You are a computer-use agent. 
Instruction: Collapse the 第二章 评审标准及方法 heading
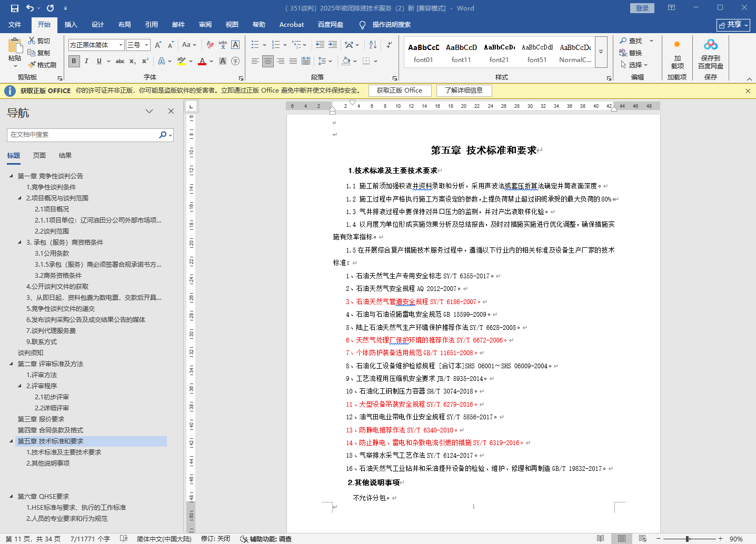(11, 364)
